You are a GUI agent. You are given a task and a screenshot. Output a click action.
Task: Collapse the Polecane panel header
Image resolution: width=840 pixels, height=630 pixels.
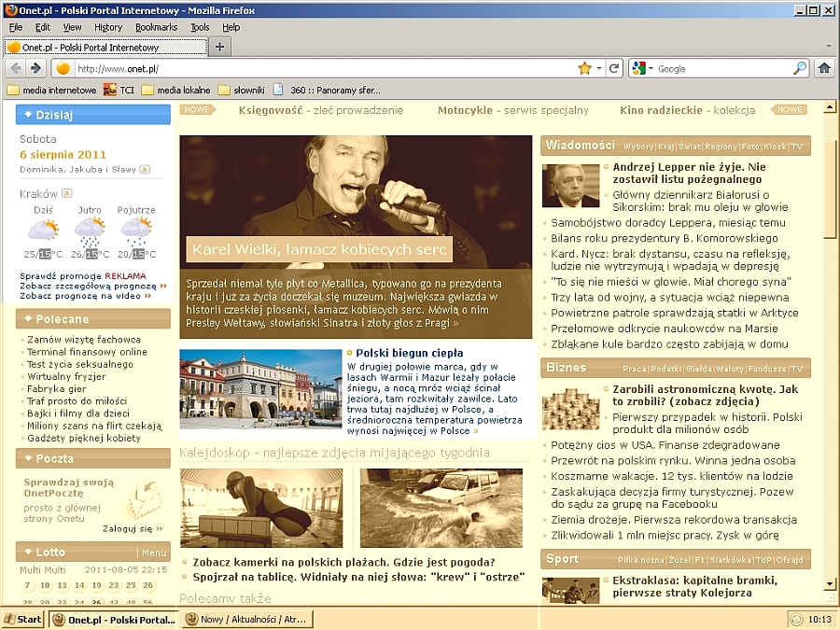pyautogui.click(x=93, y=319)
